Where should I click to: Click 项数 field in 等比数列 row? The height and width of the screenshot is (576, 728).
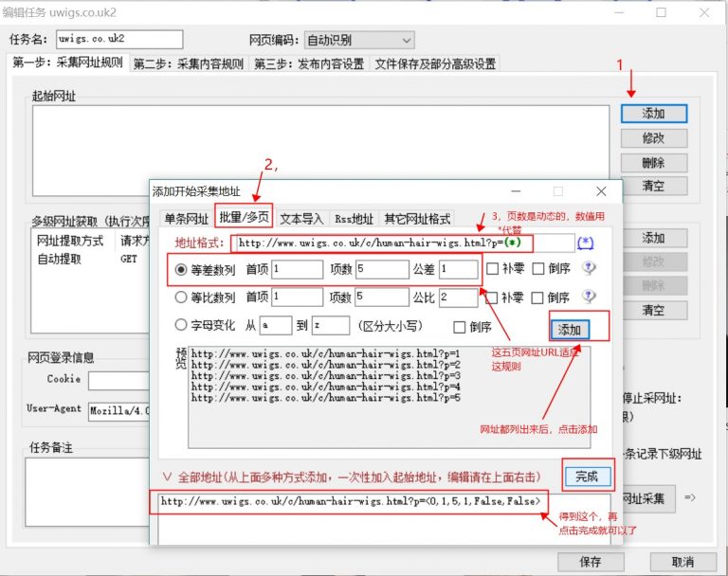[x=382, y=297]
